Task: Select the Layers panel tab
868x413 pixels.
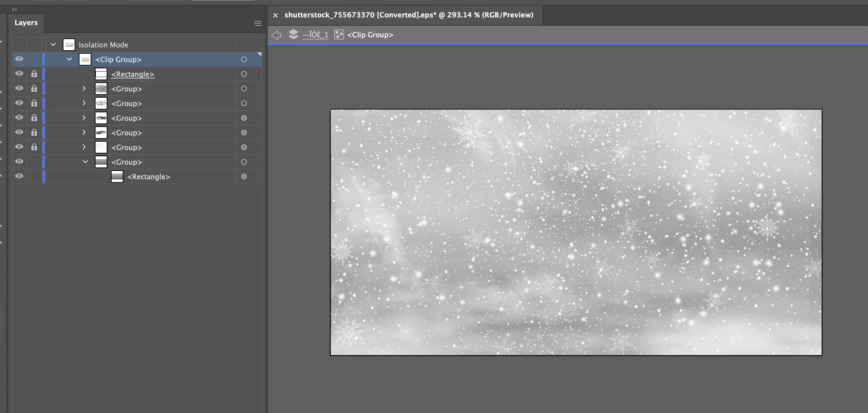Action: pos(26,23)
